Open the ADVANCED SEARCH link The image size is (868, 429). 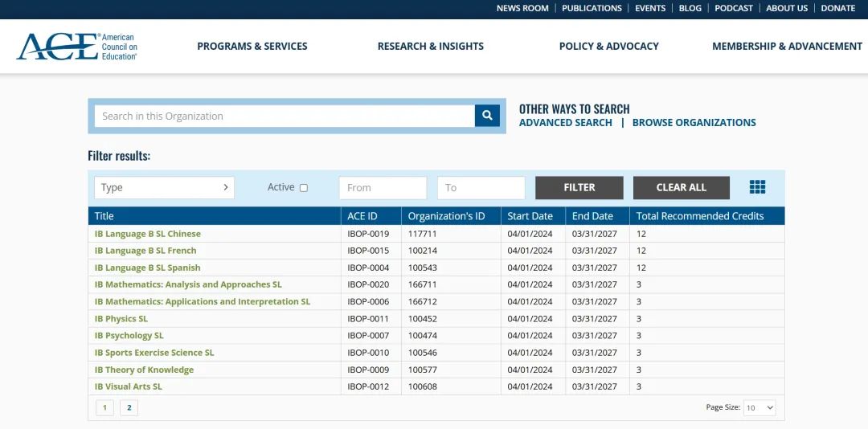pos(566,123)
